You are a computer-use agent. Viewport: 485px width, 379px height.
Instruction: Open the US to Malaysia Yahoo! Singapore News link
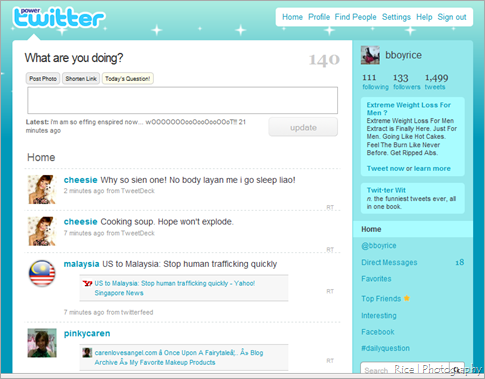(x=175, y=288)
